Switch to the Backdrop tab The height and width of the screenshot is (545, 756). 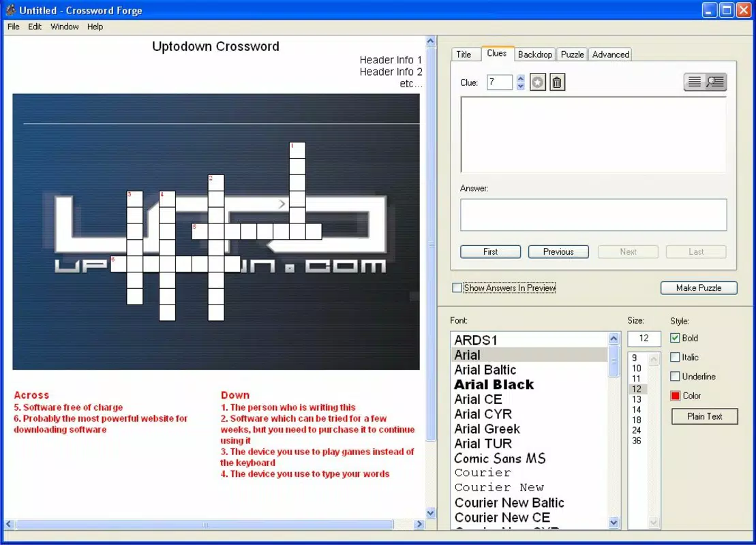point(535,54)
